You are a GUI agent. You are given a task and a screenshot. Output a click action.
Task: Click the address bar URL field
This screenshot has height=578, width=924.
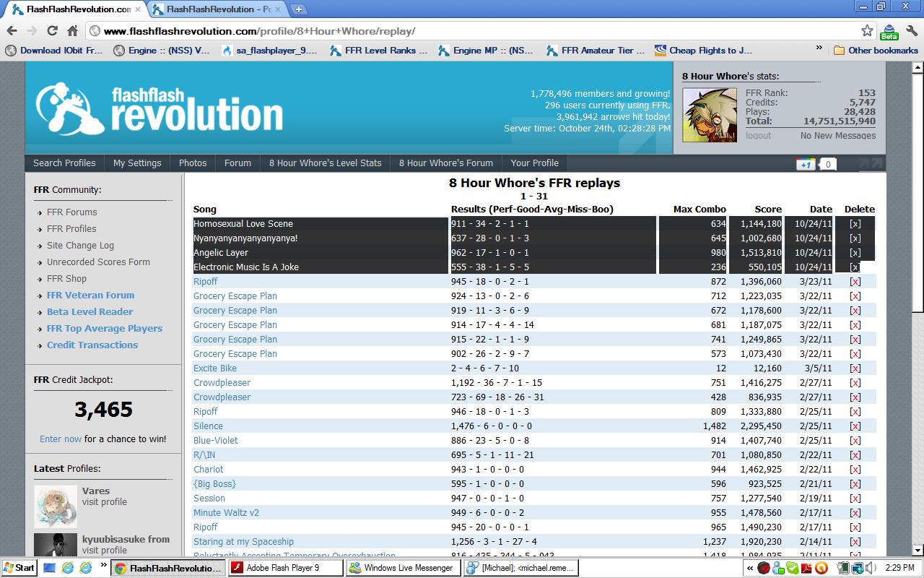coord(476,31)
